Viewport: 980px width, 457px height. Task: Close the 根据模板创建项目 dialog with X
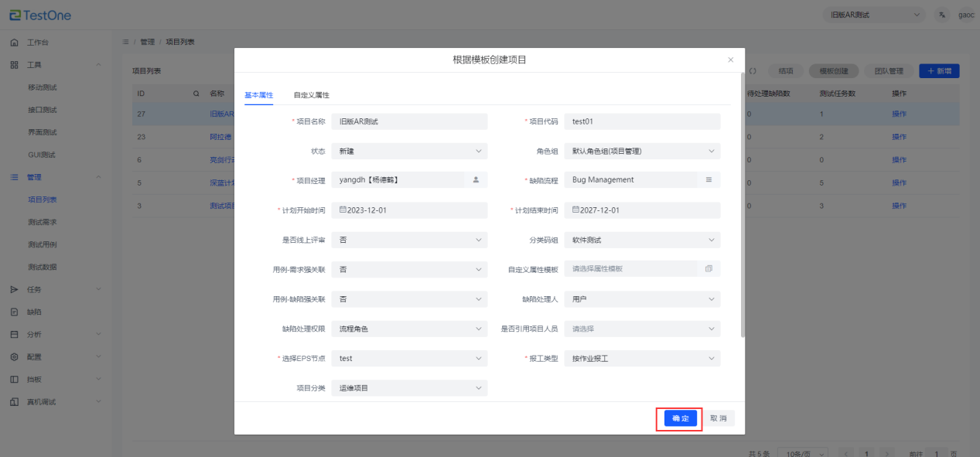point(730,60)
